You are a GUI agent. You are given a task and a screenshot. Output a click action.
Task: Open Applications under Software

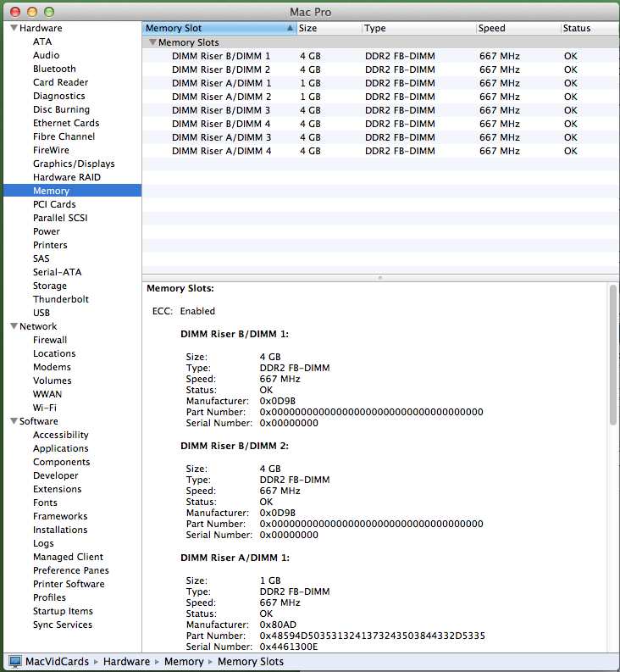click(x=61, y=448)
